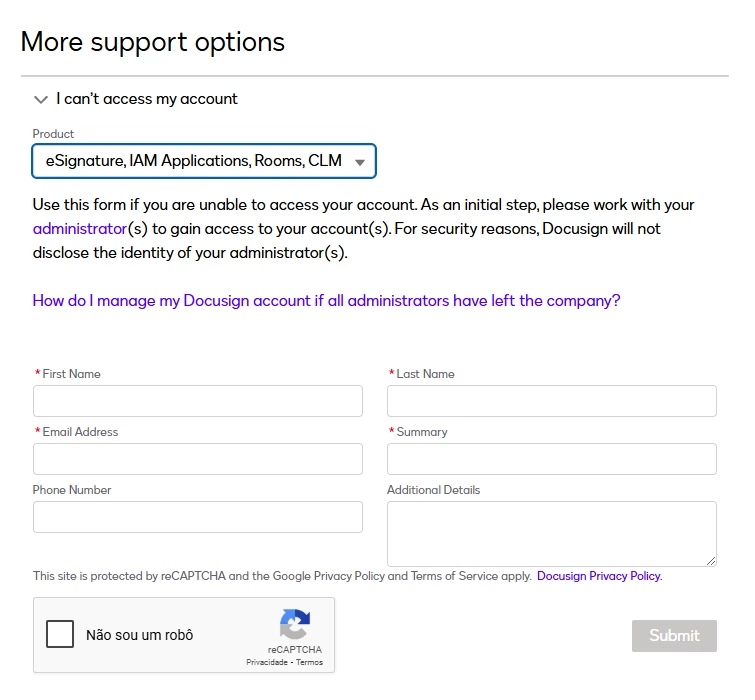Click the Additional Details text area
The image size is (755, 700).
click(552, 534)
